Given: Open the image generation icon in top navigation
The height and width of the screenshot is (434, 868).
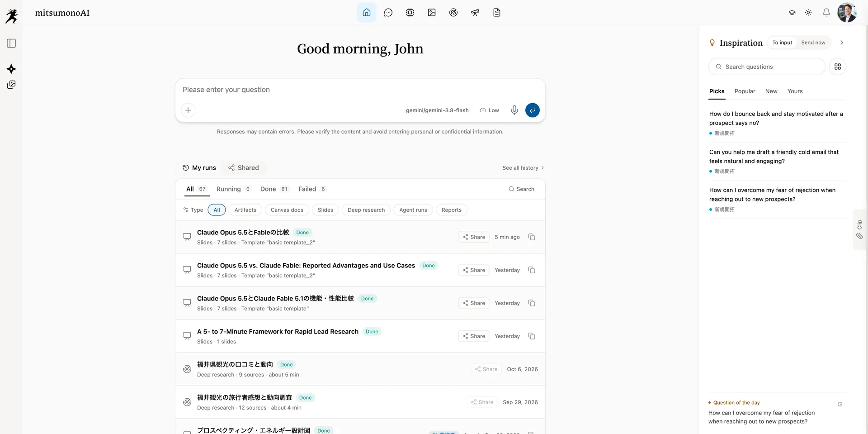Looking at the screenshot, I should coord(432,13).
